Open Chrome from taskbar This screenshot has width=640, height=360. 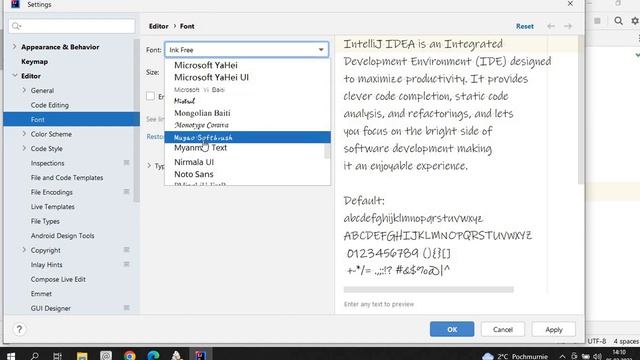[130, 356]
